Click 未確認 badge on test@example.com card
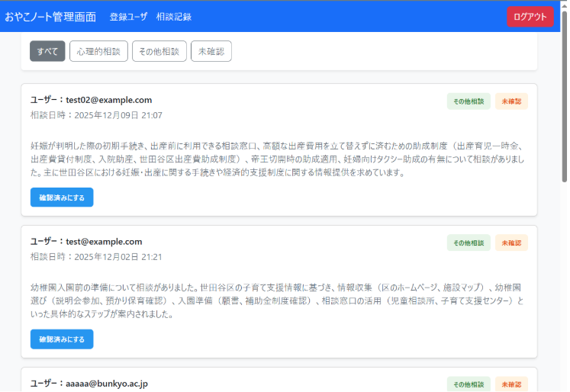Viewport: 570px width, 392px height. tap(511, 243)
